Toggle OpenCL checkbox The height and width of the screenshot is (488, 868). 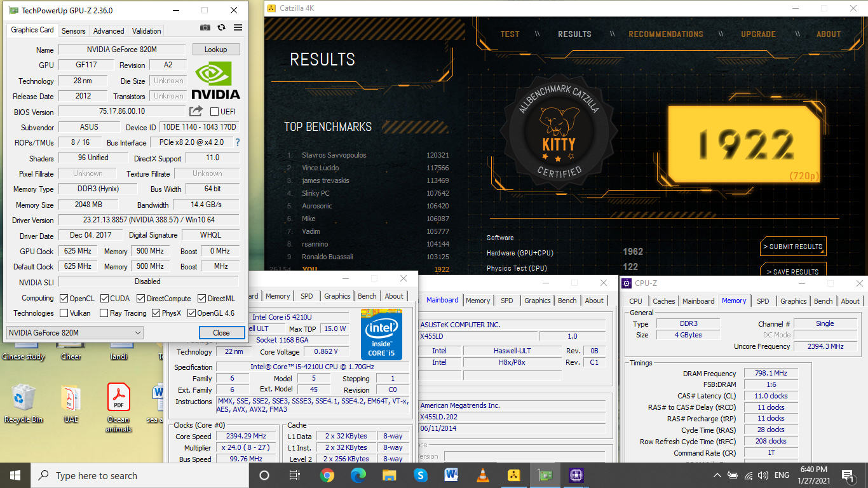(64, 298)
